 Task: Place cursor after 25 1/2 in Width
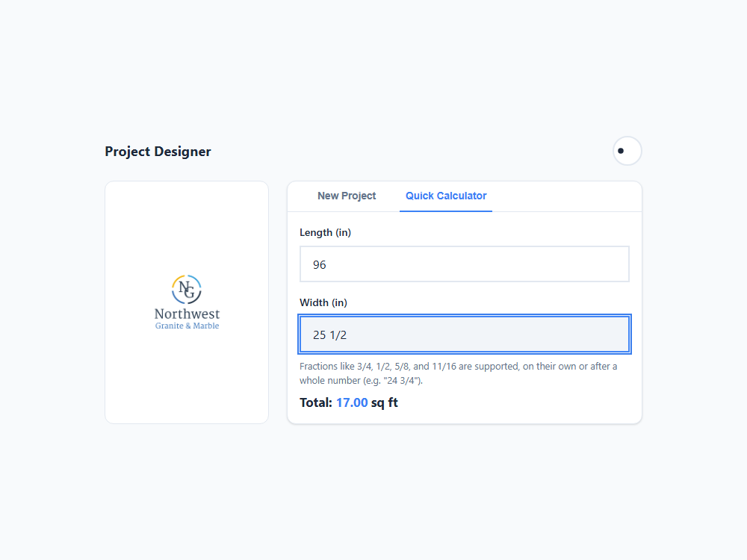click(x=348, y=335)
